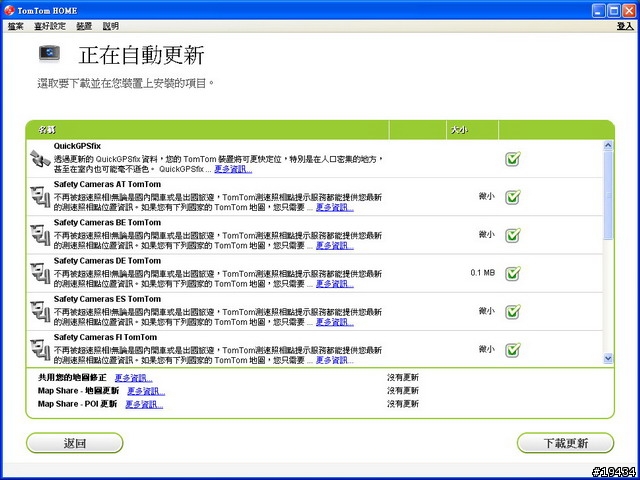Click the list scrollbar down arrow
This screenshot has height=480, width=640.
[x=608, y=358]
